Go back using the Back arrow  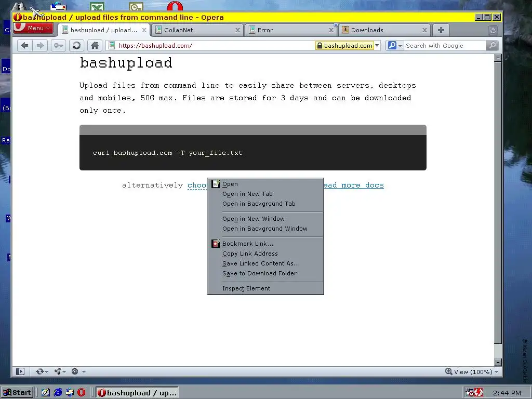pos(24,46)
